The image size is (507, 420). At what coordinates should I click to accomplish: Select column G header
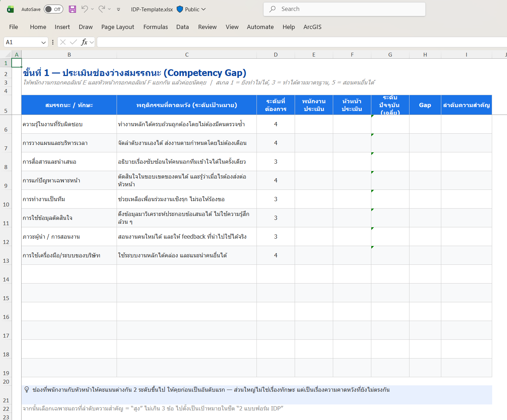(390, 54)
